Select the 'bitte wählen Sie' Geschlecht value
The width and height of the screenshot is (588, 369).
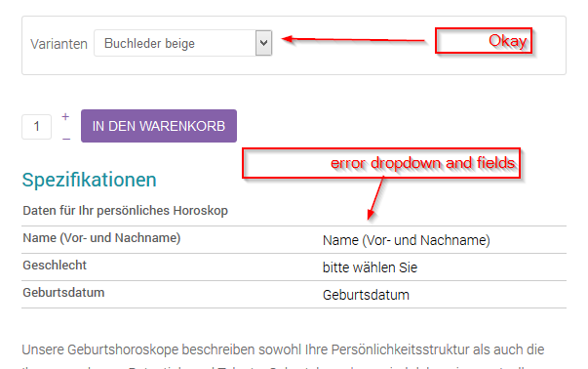370,267
